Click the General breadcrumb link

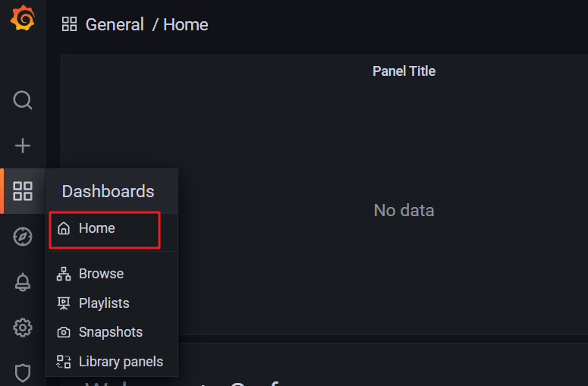[x=115, y=24]
